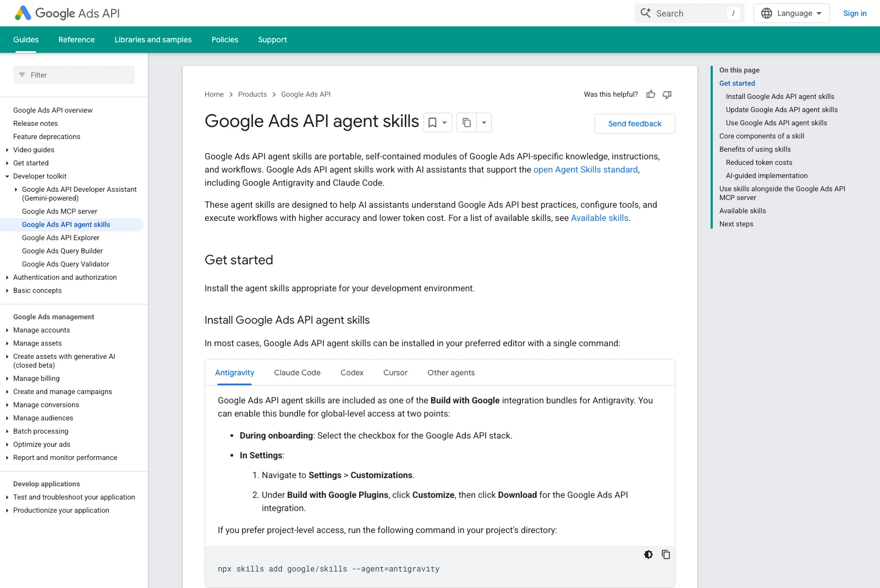The height and width of the screenshot is (588, 880).
Task: Expand Productionize your application section
Action: (x=7, y=511)
